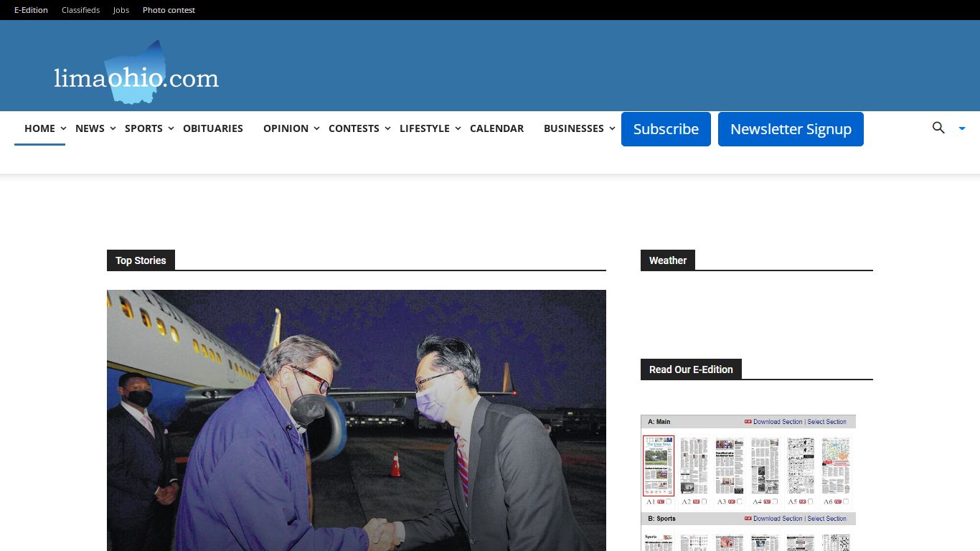Click the B: Sports section label
The height and width of the screenshot is (551, 980).
tap(661, 519)
